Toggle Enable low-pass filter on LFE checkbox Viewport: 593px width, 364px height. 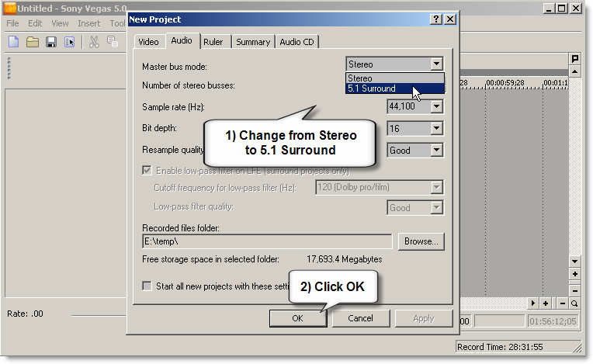pyautogui.click(x=147, y=170)
